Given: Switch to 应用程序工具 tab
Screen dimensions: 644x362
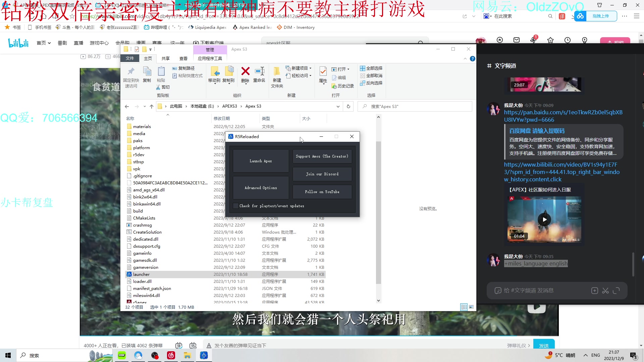Looking at the screenshot, I should 210,58.
